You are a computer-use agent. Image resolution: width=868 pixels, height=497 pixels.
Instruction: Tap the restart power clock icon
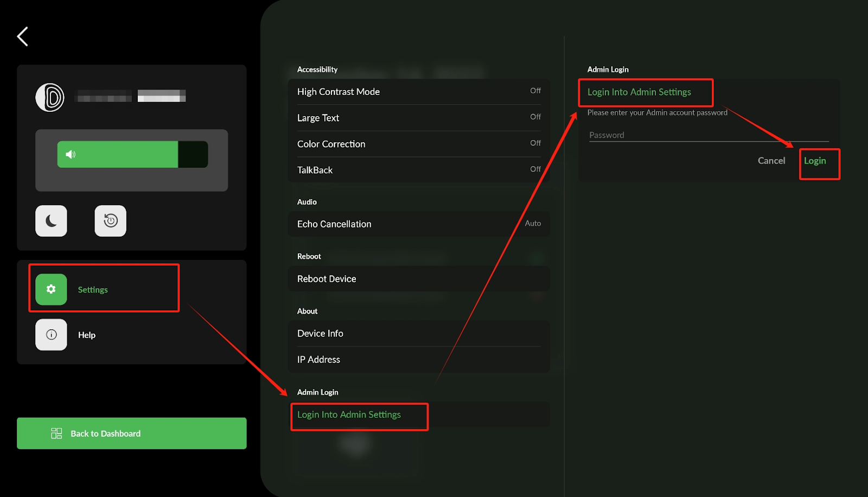pyautogui.click(x=110, y=221)
